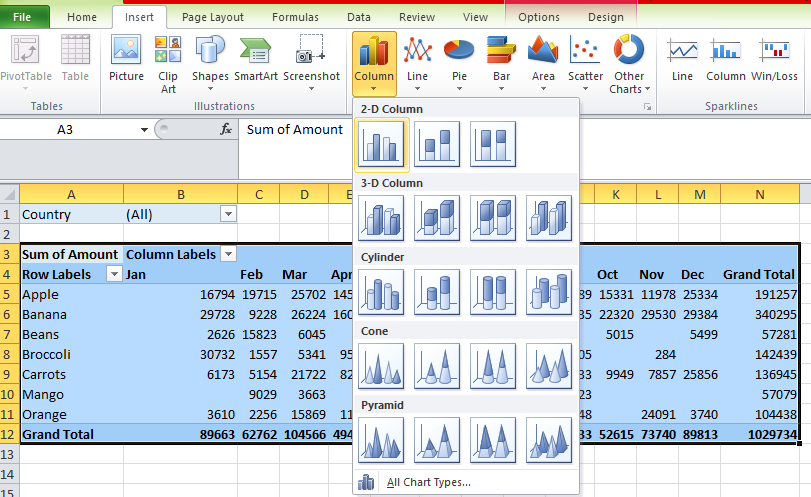The height and width of the screenshot is (497, 811).
Task: Click the Grand Total value 1029734
Action: [759, 434]
